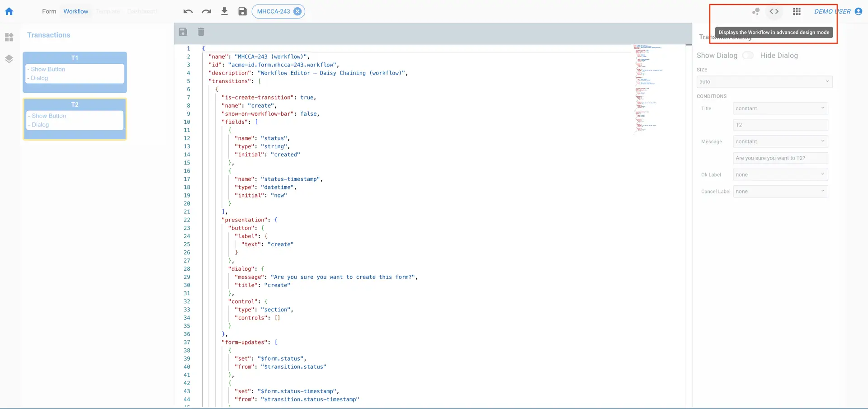
Task: Go to home via house icon
Action: [x=9, y=11]
